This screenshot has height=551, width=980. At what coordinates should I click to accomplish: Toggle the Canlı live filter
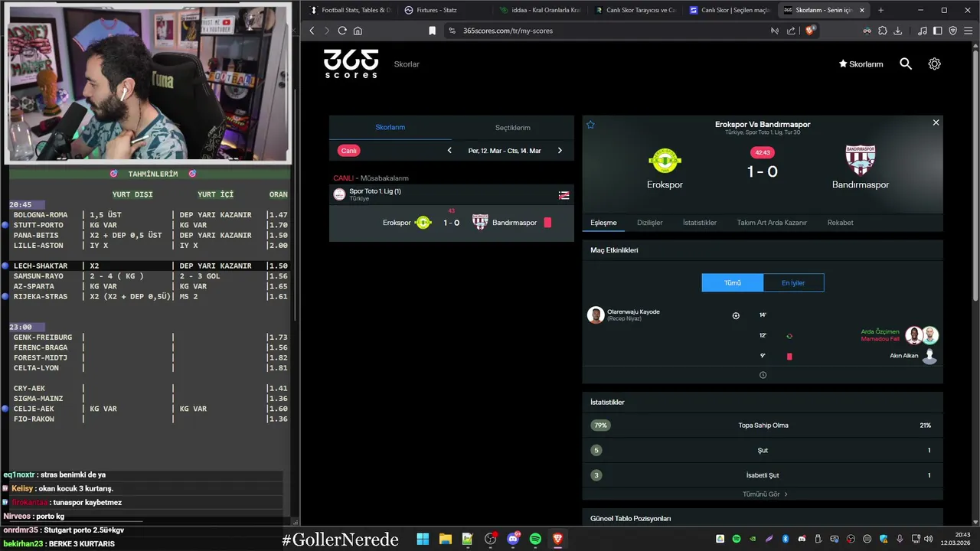coord(349,151)
